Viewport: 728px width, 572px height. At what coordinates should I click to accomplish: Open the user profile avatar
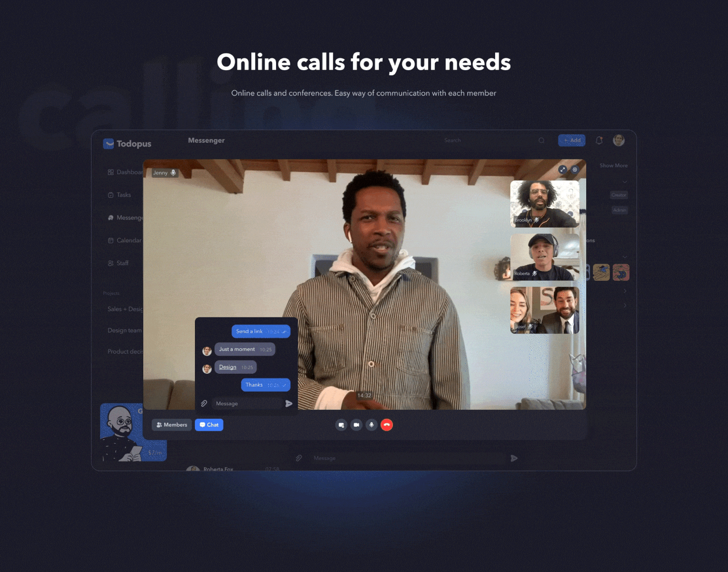619,140
